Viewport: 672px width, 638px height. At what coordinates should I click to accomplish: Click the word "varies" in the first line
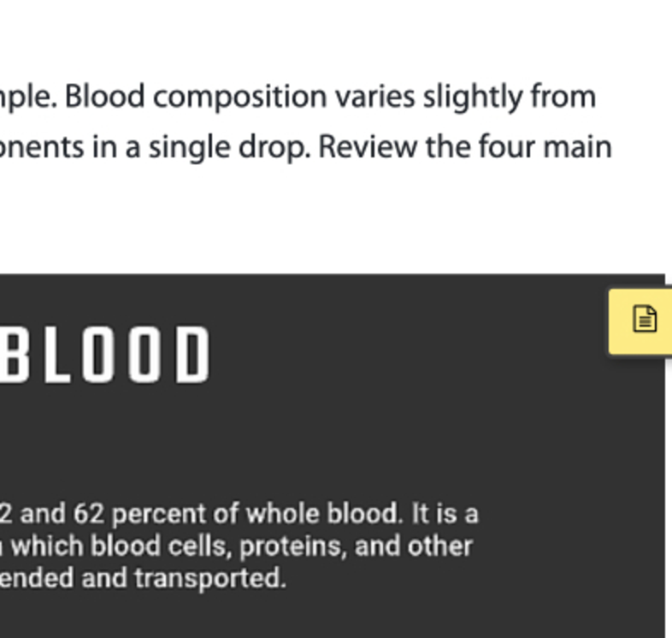pos(375,97)
